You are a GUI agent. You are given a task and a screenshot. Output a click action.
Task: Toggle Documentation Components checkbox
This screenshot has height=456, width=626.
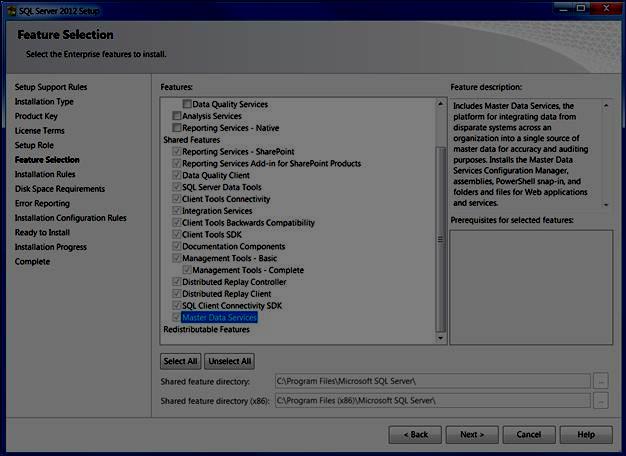coord(176,246)
